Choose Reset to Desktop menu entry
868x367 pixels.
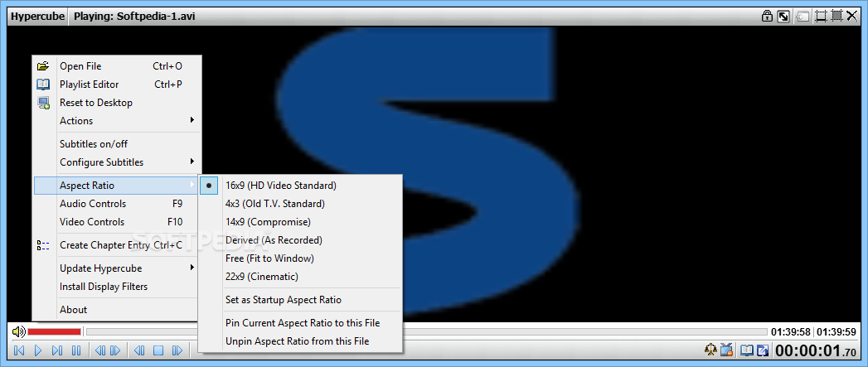(x=116, y=103)
